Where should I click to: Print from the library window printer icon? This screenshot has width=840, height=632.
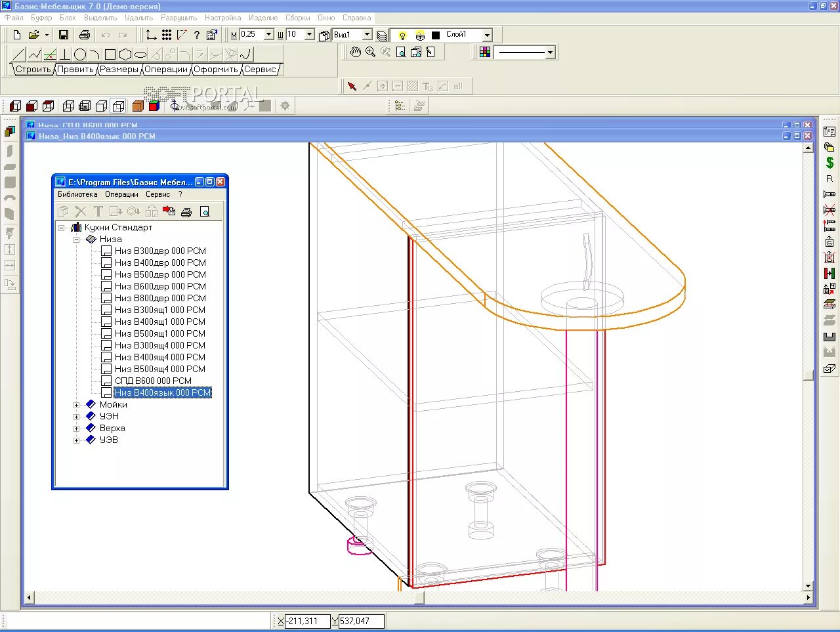186,211
